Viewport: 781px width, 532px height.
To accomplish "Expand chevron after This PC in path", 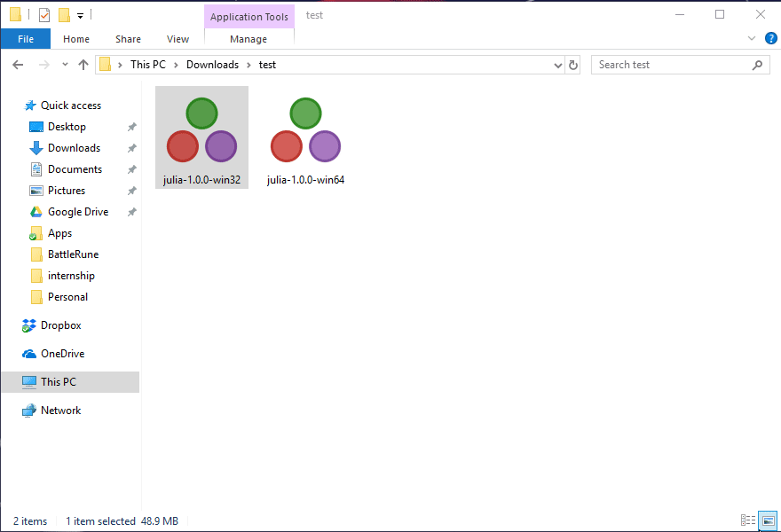I will (x=177, y=66).
